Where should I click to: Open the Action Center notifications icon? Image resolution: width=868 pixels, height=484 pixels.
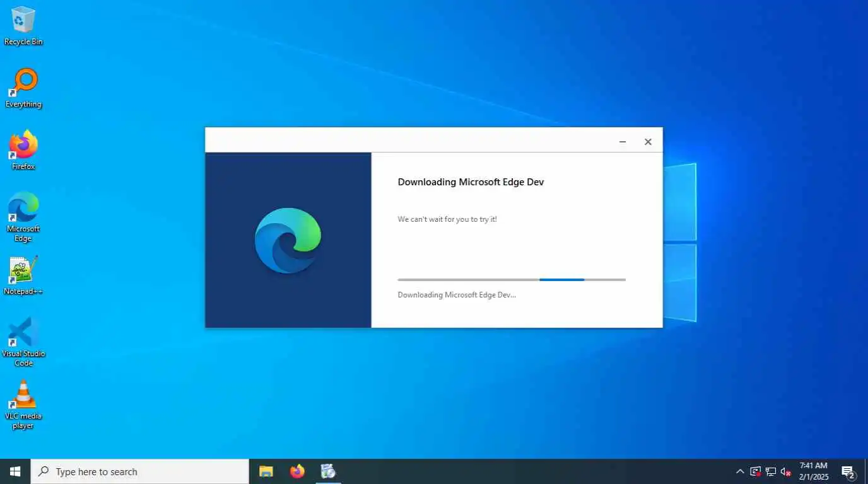[848, 471]
